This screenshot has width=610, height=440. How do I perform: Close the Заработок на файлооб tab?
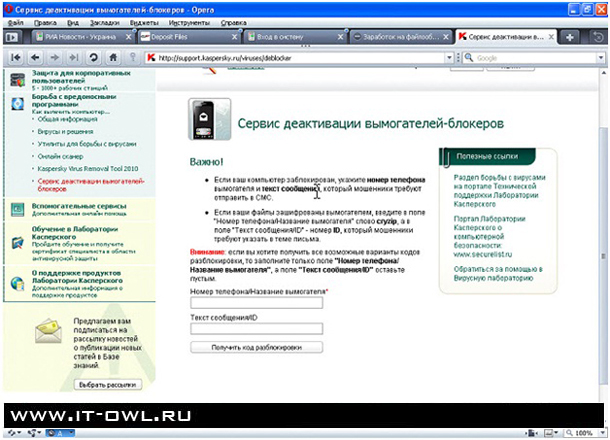coord(446,37)
